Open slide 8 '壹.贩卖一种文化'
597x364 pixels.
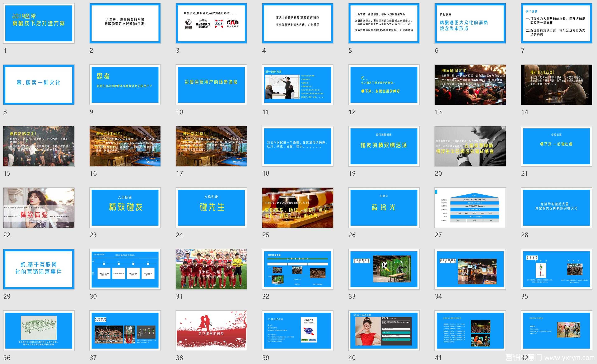[39, 85]
